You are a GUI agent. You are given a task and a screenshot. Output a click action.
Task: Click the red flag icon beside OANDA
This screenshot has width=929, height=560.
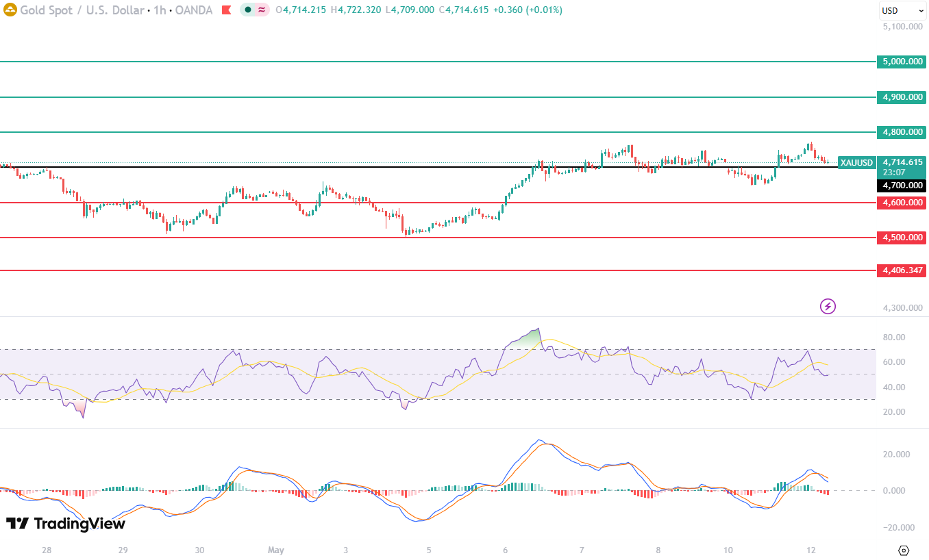(227, 10)
